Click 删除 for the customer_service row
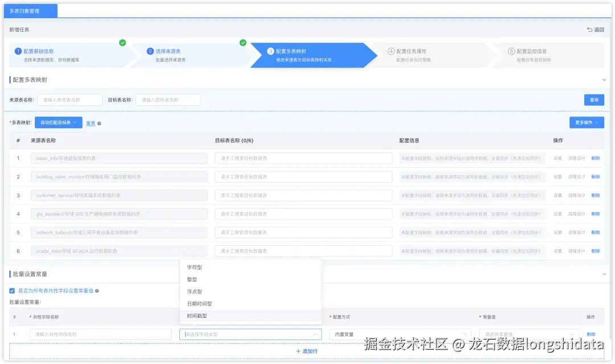615x364 pixels. [596, 195]
